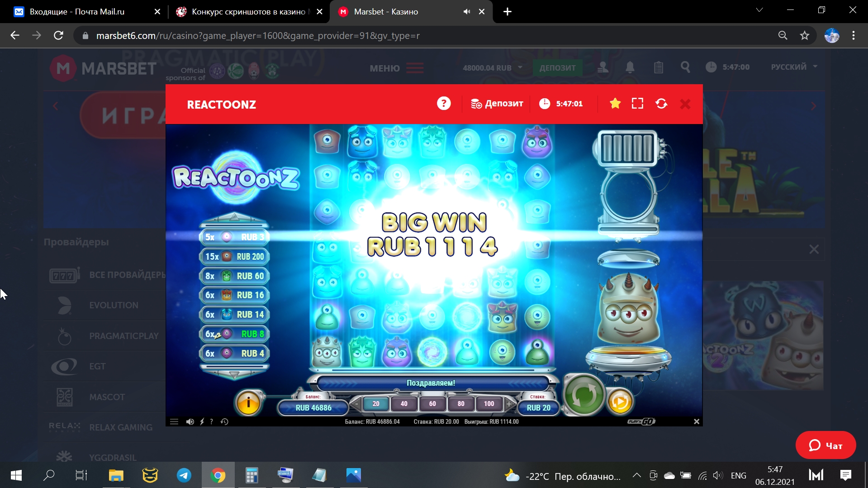The width and height of the screenshot is (868, 488).
Task: Open Chrome page zoom magnifier icon
Action: coord(783,35)
